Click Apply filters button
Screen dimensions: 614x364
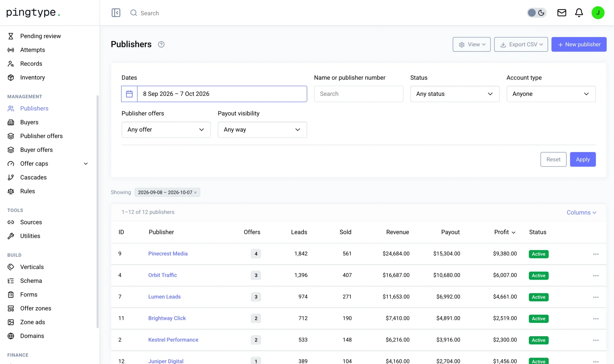coord(583,159)
